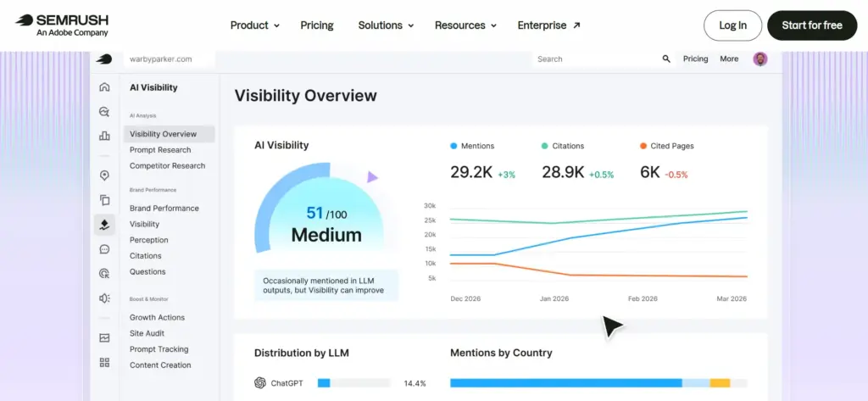Open the apps grid icon in the sidebar
Image resolution: width=868 pixels, height=401 pixels.
(104, 362)
